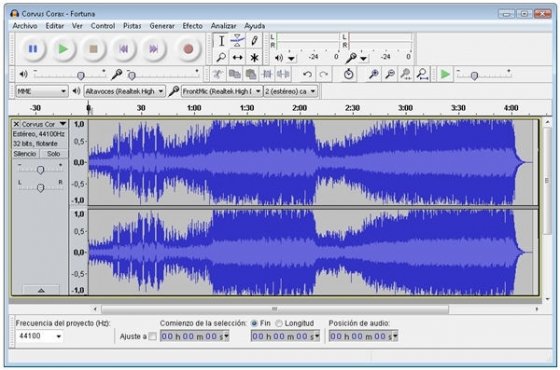The height and width of the screenshot is (370, 560).
Task: Adjust the track gain slider
Action: (40, 169)
